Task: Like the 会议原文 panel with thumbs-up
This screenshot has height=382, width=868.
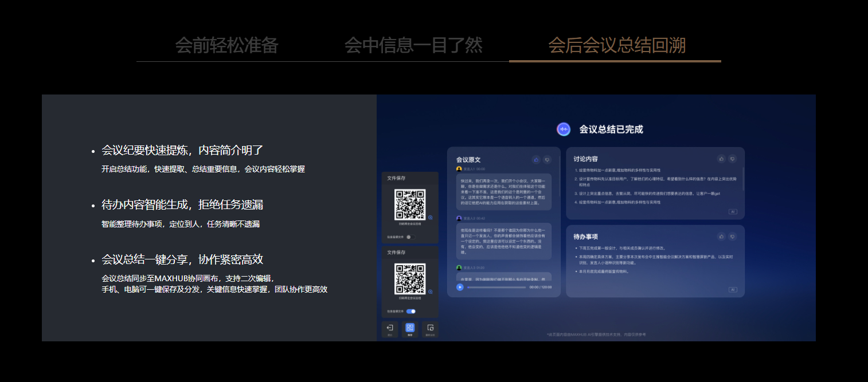Action: pyautogui.click(x=536, y=160)
